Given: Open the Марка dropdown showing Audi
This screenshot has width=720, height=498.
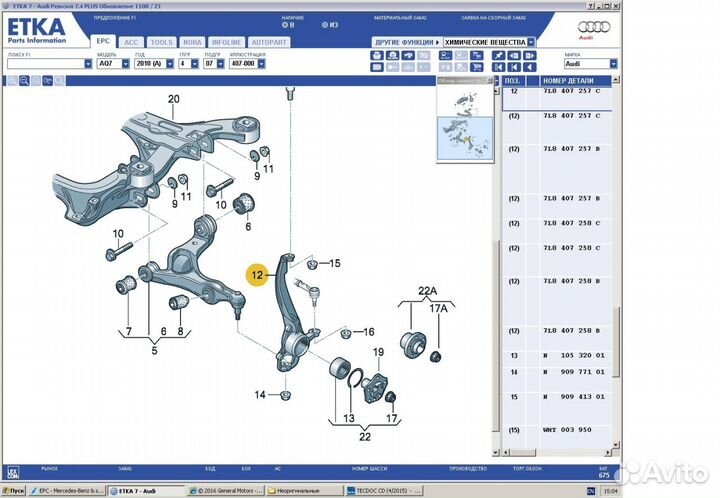Looking at the screenshot, I should [x=590, y=63].
